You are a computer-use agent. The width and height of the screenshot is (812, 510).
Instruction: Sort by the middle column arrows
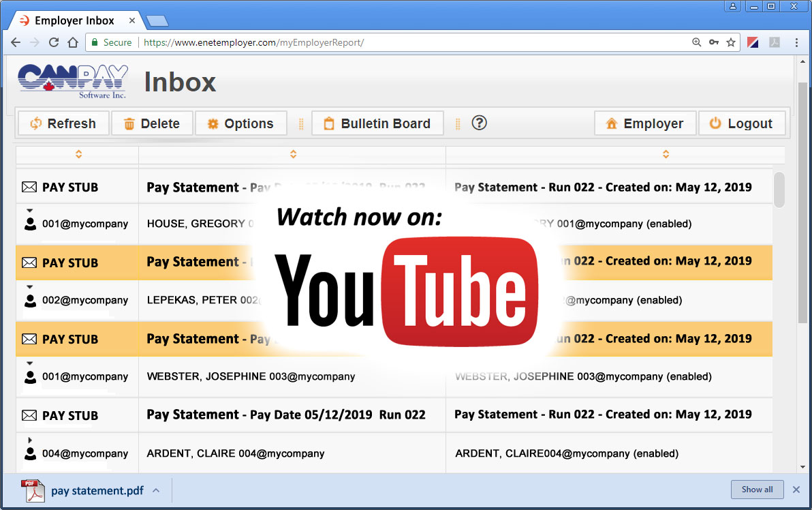(293, 154)
